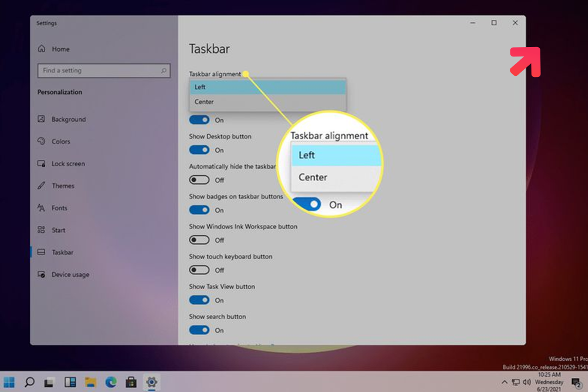588x392 pixels.
Task: Click the Personalization heading
Action: pyautogui.click(x=59, y=92)
